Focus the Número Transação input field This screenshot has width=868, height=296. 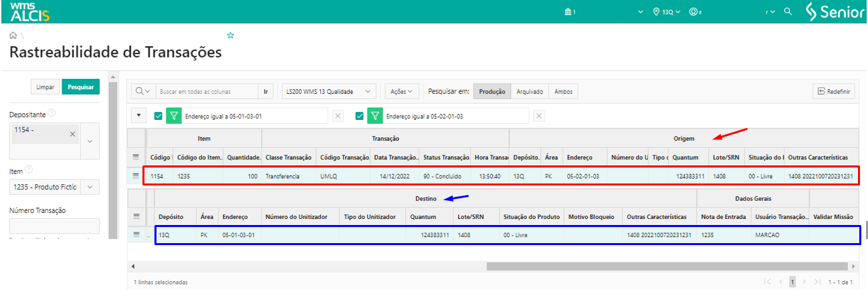coord(54,226)
